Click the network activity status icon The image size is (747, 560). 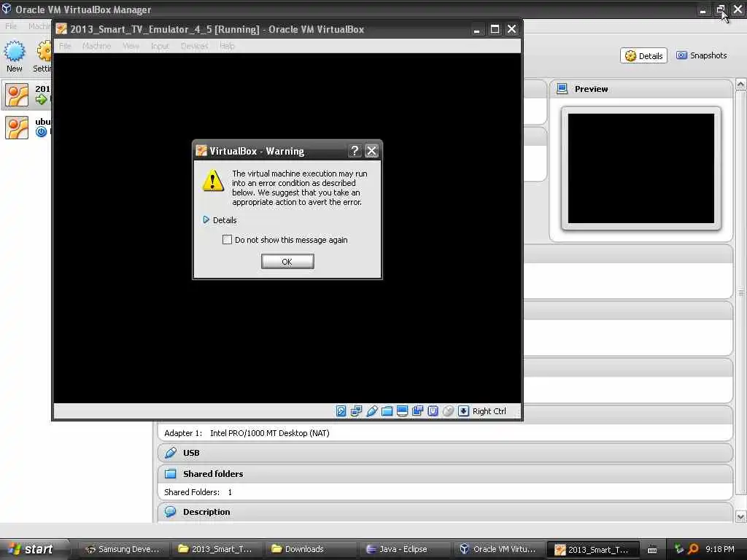coord(356,411)
